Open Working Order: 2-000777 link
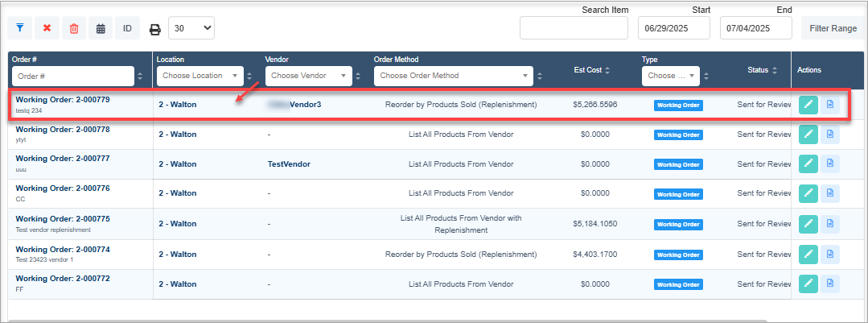Viewport: 868px width, 323px height. coord(63,159)
